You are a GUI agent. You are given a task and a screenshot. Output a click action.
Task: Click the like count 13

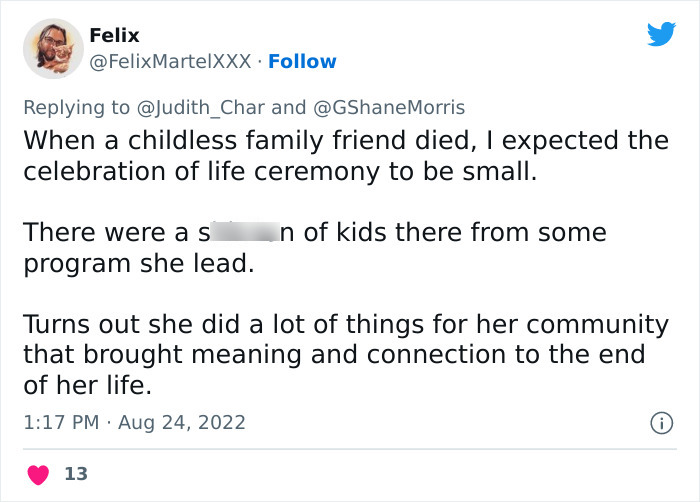(75, 474)
